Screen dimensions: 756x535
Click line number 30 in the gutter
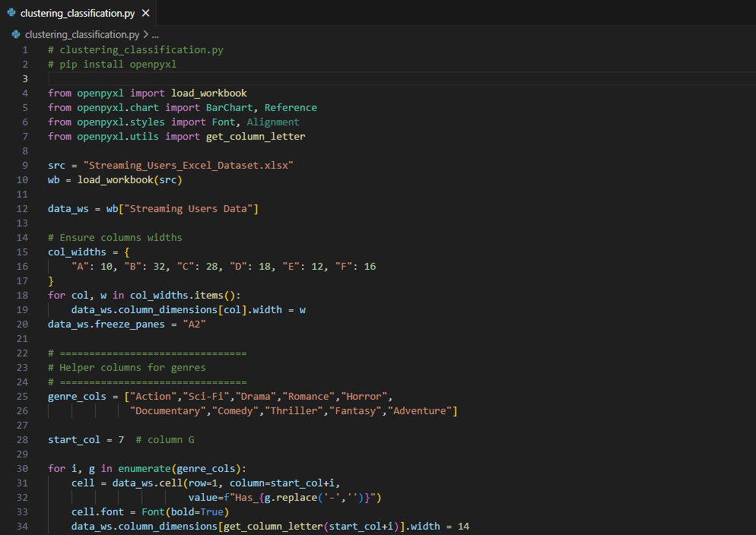(x=24, y=469)
